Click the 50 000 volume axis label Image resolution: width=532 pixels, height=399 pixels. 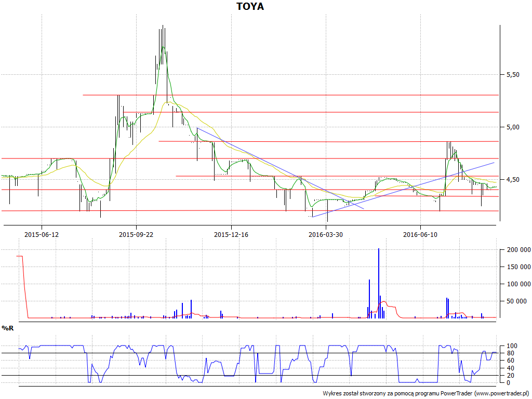pyautogui.click(x=518, y=301)
